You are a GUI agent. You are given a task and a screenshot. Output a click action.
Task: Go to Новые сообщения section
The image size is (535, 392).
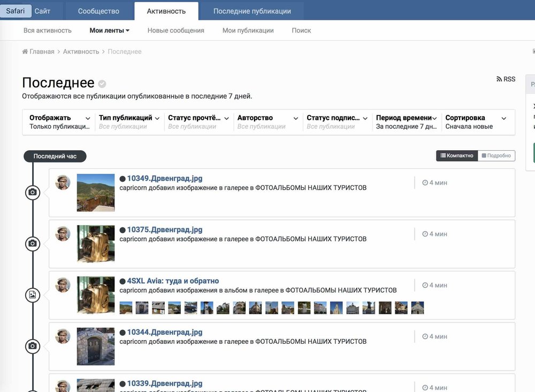(175, 30)
